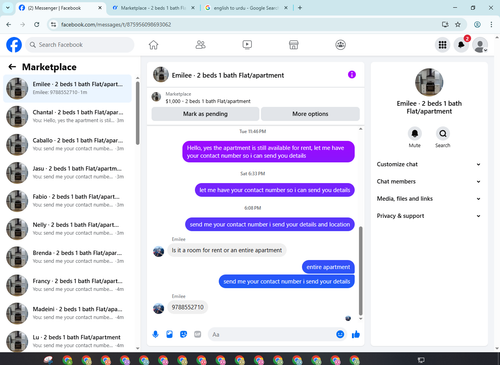The width and height of the screenshot is (500, 365).
Task: Click the address bar URL
Action: (116, 24)
